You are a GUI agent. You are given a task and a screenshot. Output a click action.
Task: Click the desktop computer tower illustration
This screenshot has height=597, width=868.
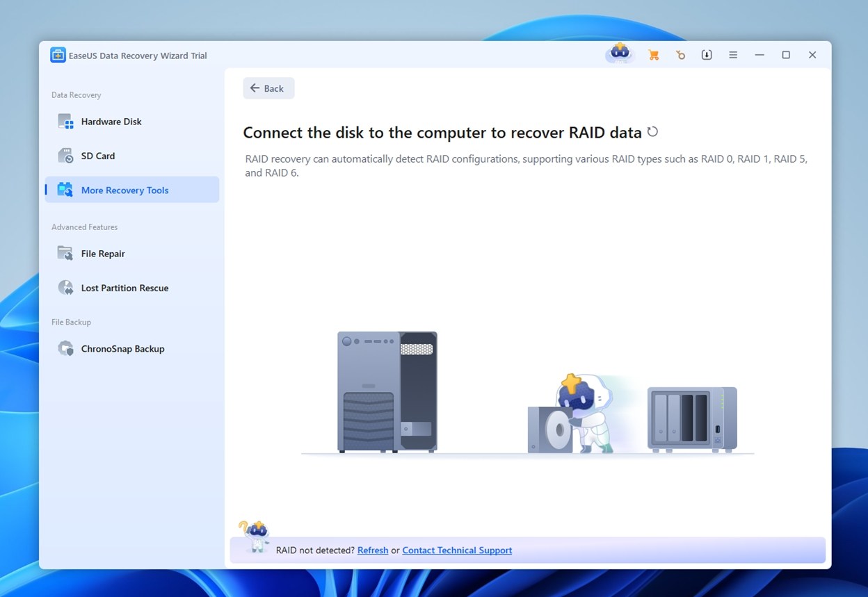pos(387,392)
